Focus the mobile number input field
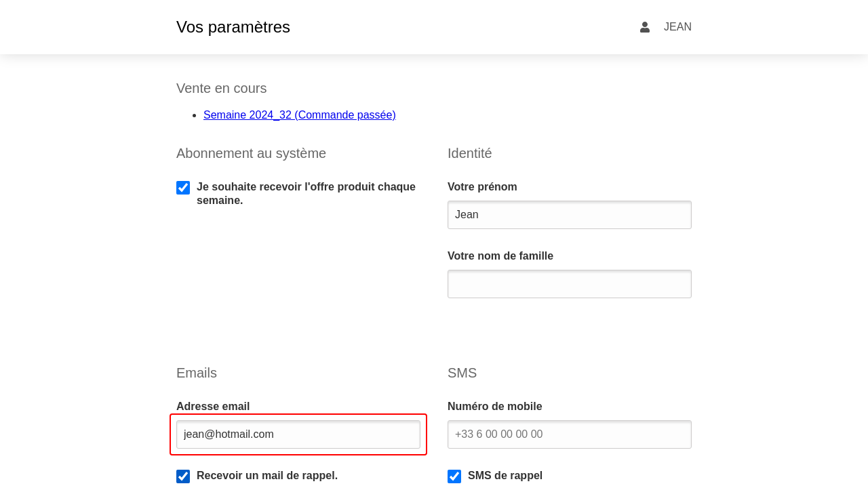The width and height of the screenshot is (868, 488). (x=570, y=434)
